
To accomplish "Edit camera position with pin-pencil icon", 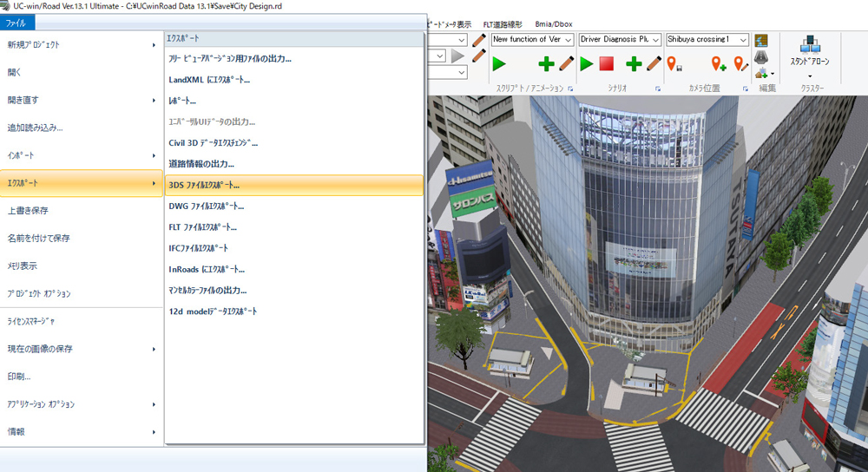I will (740, 63).
